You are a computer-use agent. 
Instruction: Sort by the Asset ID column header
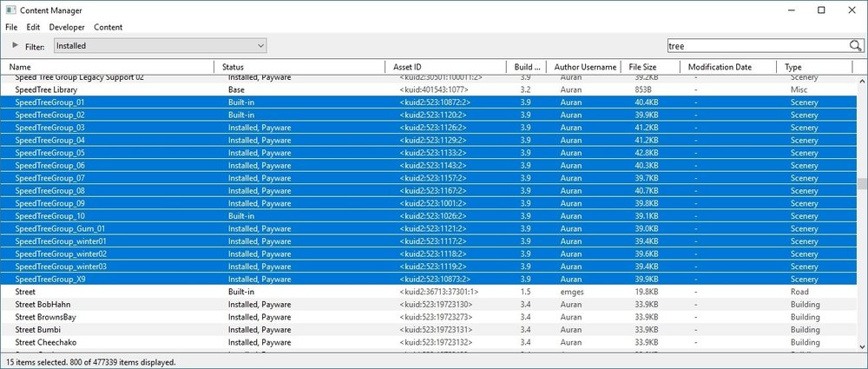pos(445,67)
